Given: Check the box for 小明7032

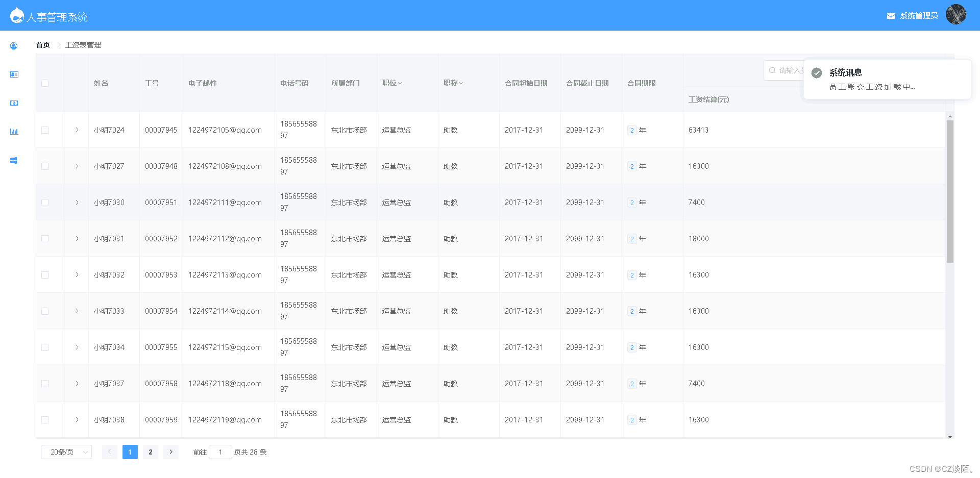Looking at the screenshot, I should coord(45,275).
